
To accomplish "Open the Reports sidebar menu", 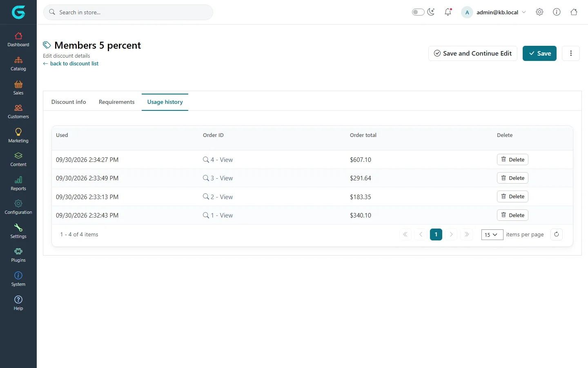I will (18, 184).
